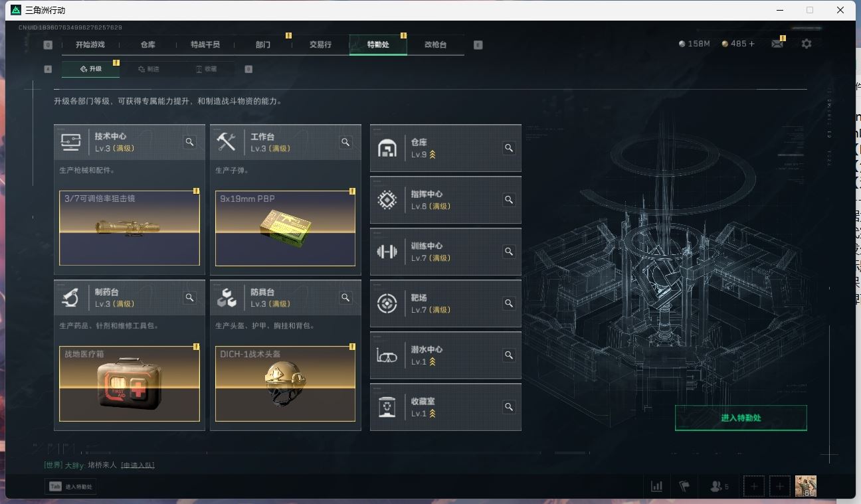861x504 pixels.
Task: Click the 进入特勤处 green button
Action: 741,418
